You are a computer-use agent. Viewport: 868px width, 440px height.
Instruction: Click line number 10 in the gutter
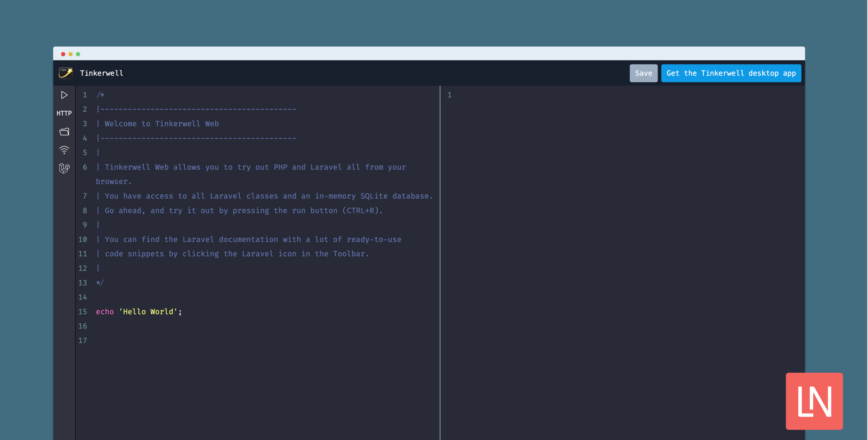(x=82, y=239)
